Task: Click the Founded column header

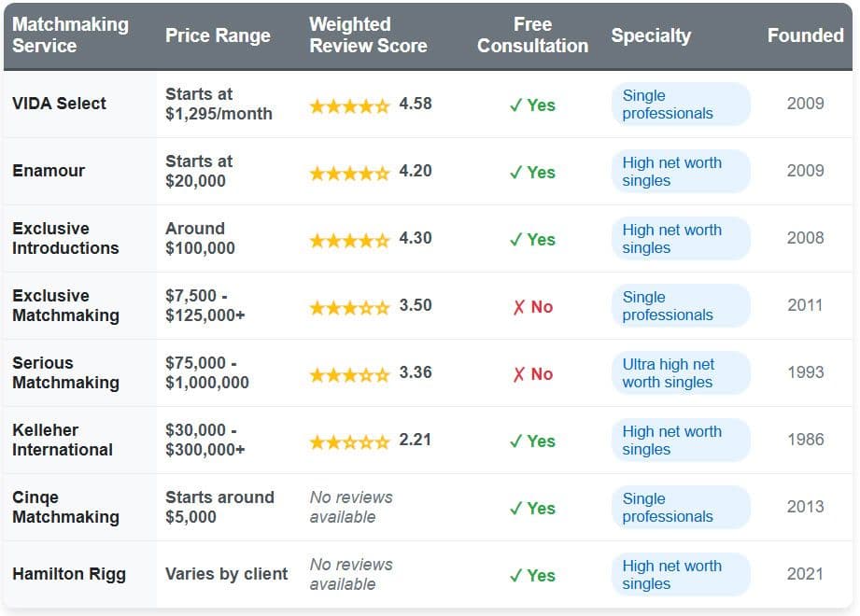Action: pyautogui.click(x=805, y=35)
